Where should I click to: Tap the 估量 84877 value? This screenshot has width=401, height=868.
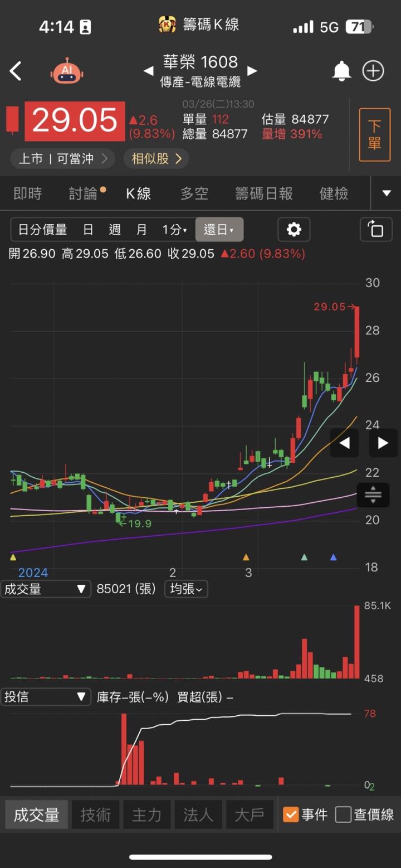[x=295, y=119]
